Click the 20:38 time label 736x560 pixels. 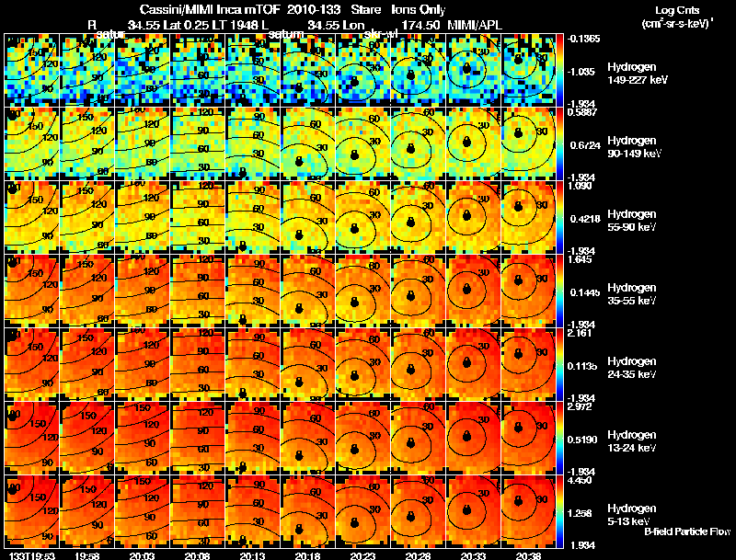click(528, 555)
